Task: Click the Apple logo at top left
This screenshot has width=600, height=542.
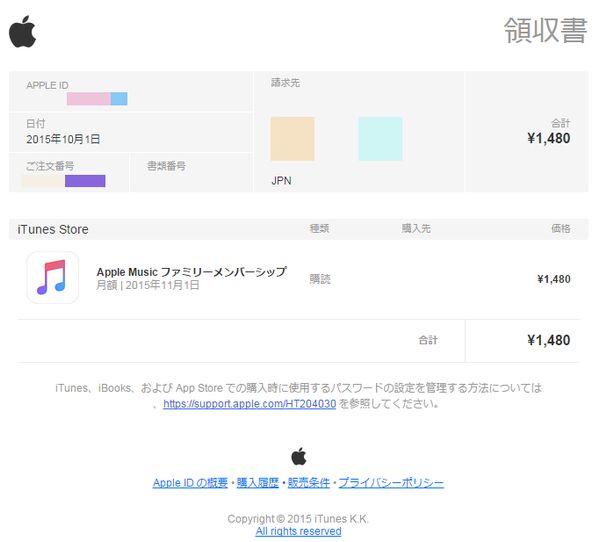Action: [22, 32]
